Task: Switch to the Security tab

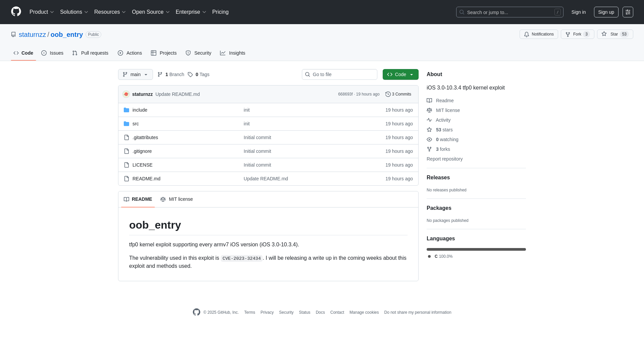Action: [198, 53]
